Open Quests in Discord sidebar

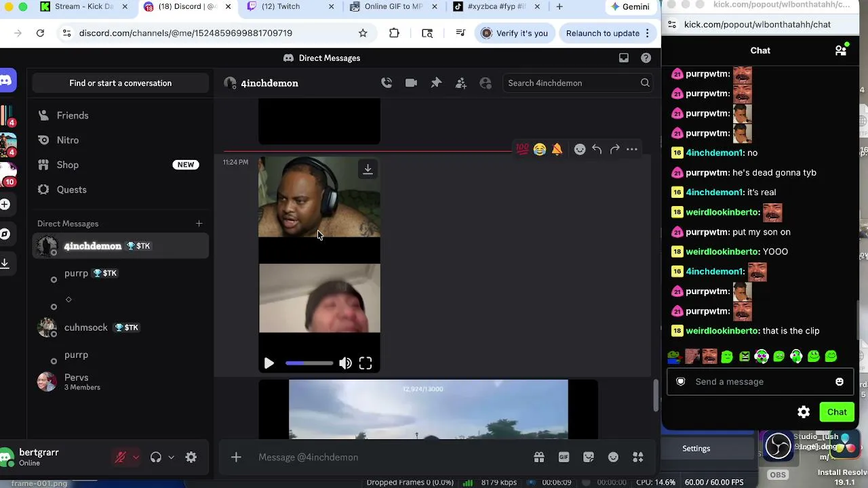120,190
